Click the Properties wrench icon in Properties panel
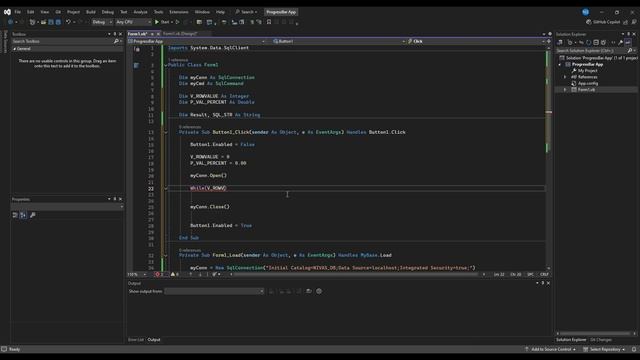 tap(33, 215)
